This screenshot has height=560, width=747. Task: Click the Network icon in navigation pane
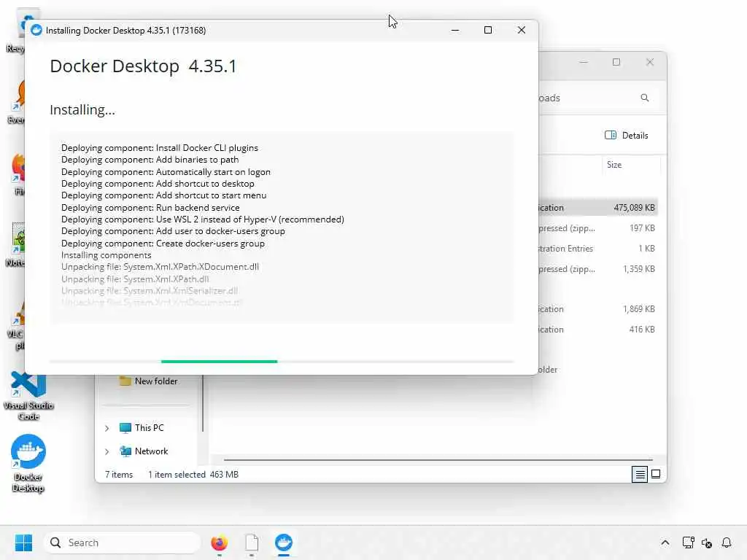(125, 451)
